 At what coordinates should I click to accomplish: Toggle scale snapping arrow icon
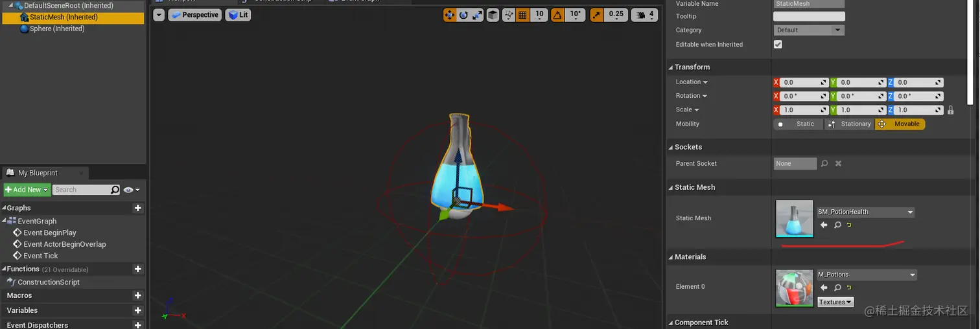597,14
